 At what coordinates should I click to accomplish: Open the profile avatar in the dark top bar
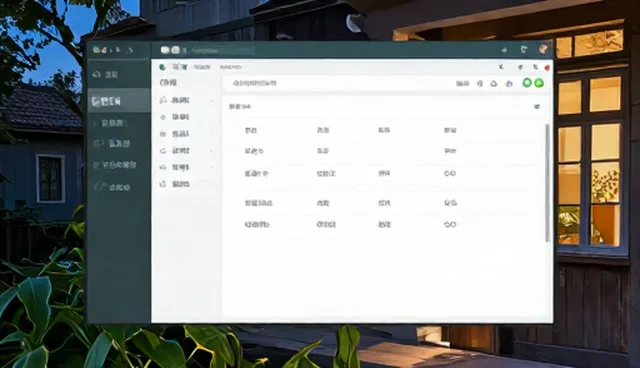(543, 49)
